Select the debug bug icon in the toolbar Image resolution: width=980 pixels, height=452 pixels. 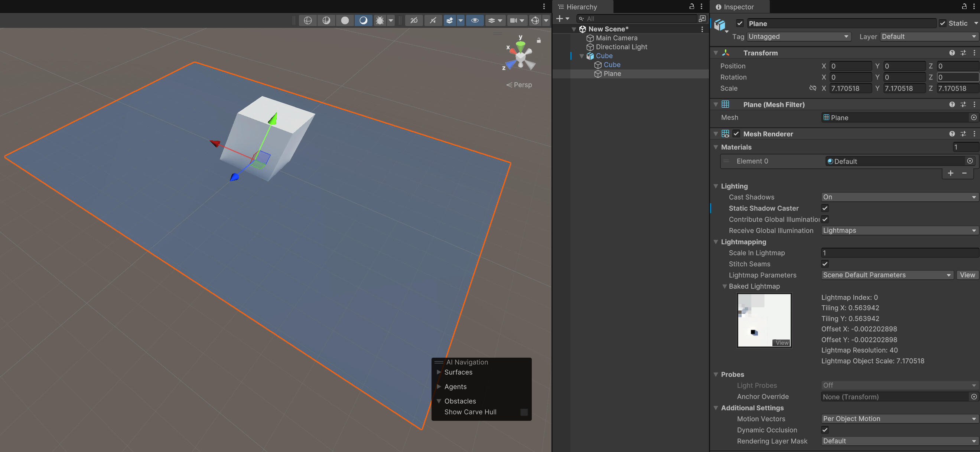click(x=380, y=20)
